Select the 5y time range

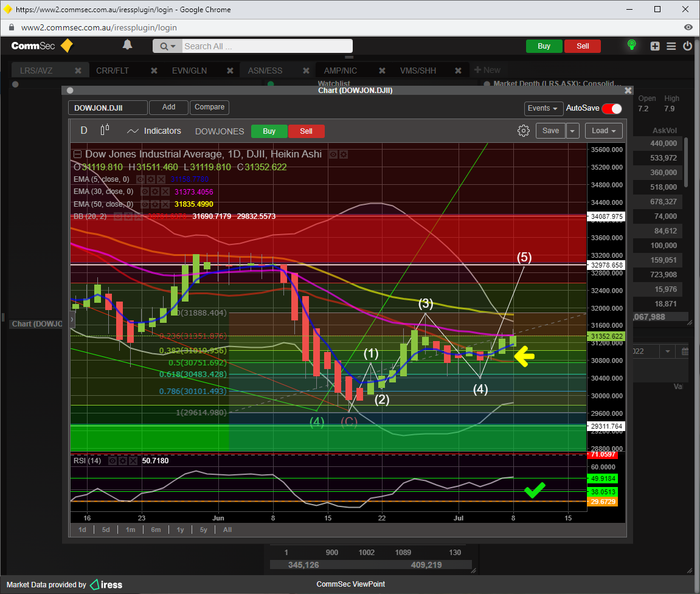point(204,530)
